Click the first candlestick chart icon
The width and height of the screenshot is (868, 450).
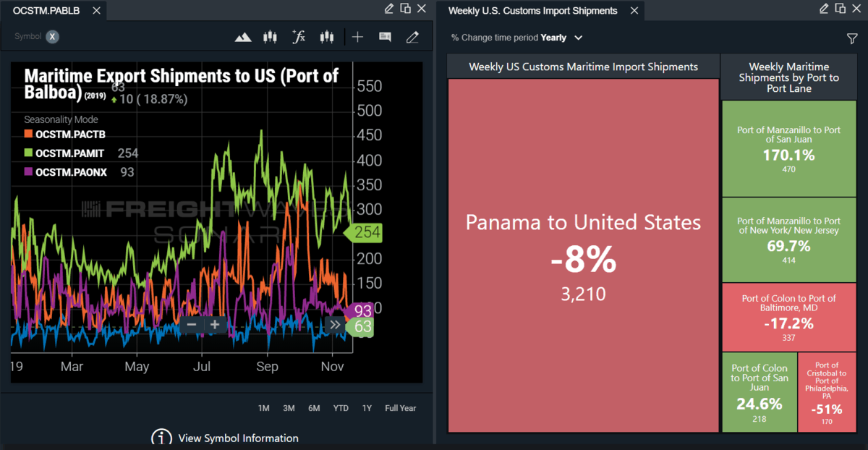pyautogui.click(x=271, y=37)
